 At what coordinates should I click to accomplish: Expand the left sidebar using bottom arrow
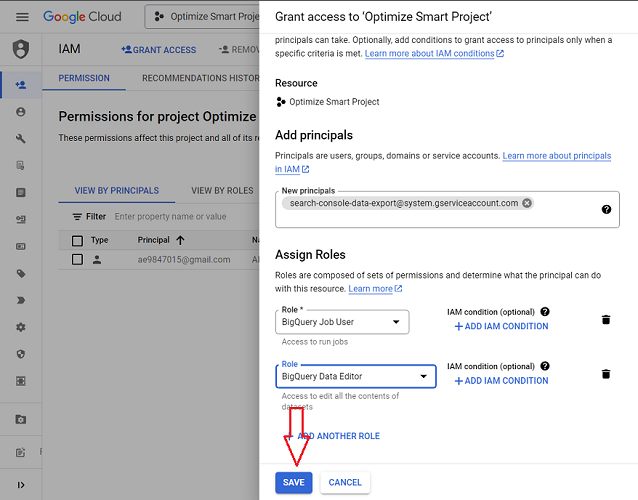(21, 485)
